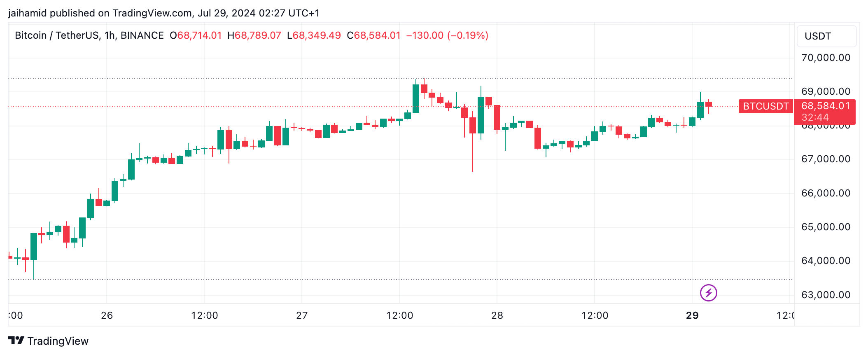Select the Bitcoin / TetherUS chart title
This screenshot has height=355, width=868.
(89, 35)
